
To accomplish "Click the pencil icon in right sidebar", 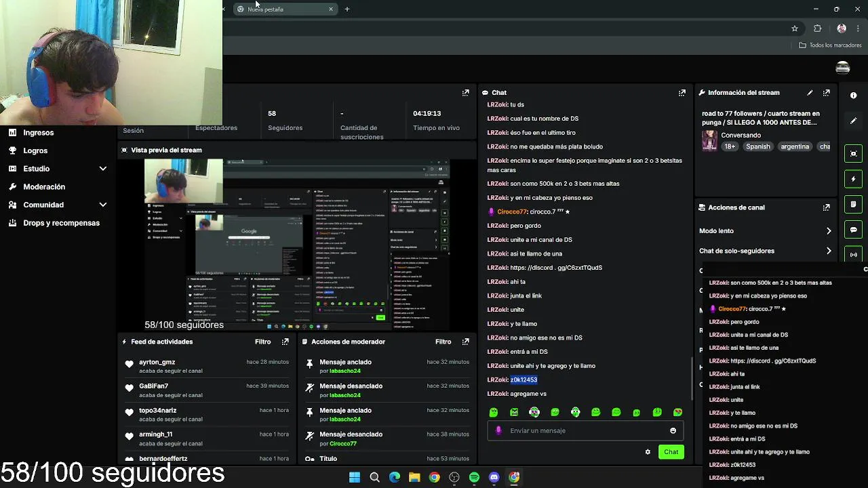I will tap(853, 121).
